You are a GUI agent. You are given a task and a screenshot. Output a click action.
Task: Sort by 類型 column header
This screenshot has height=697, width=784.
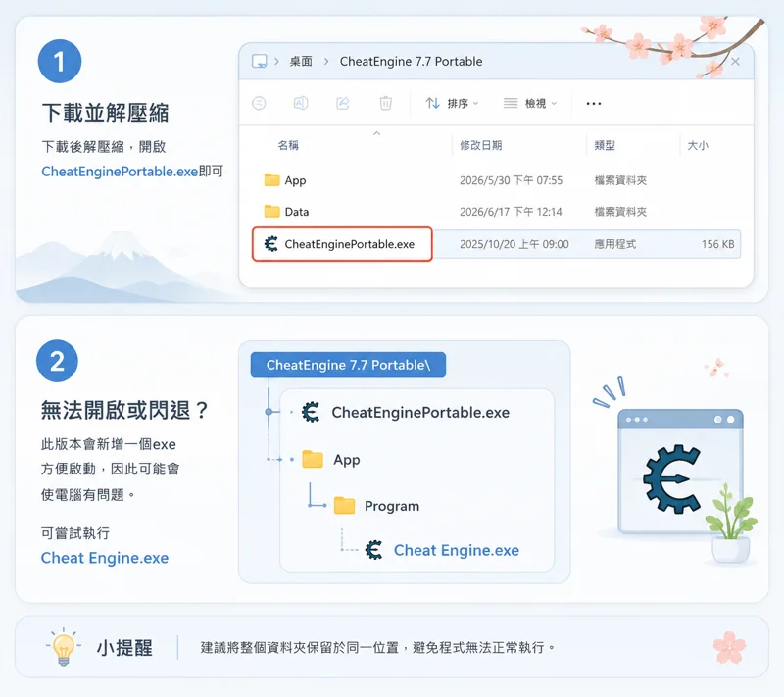click(x=605, y=145)
